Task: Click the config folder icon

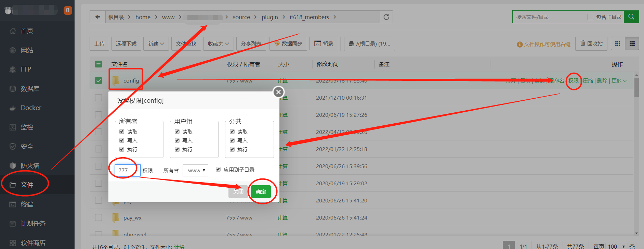Action: pos(116,80)
